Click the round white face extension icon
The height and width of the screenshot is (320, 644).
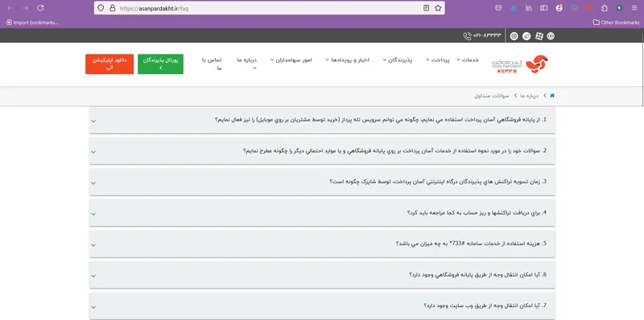tap(559, 8)
